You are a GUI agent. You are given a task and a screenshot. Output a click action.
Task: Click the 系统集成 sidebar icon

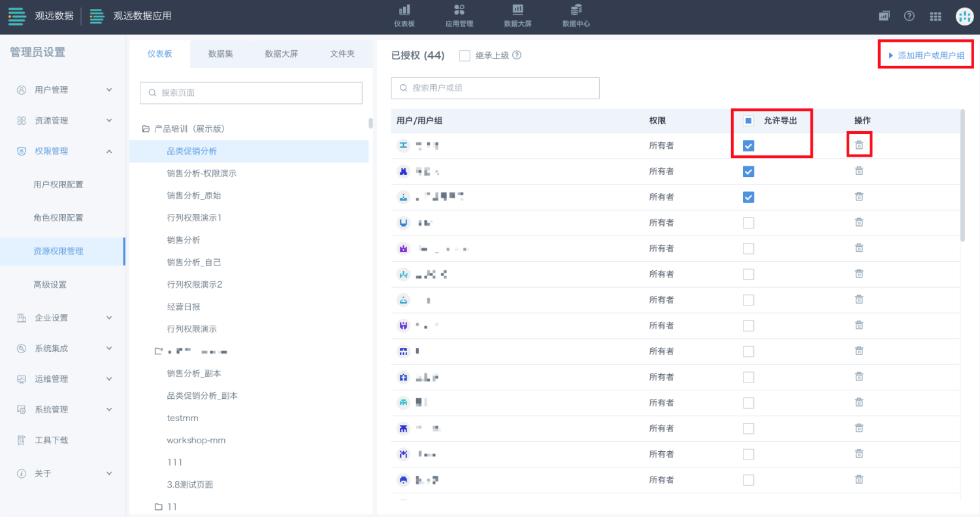(22, 349)
